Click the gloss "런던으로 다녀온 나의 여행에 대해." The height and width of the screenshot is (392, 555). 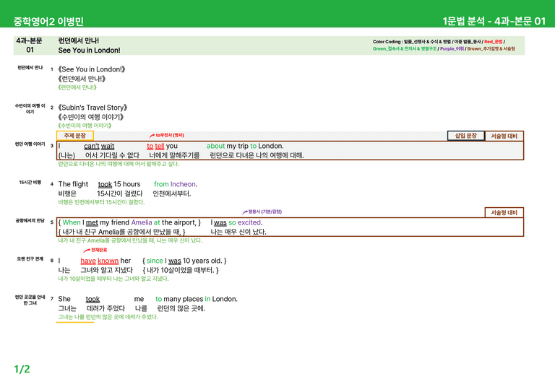[x=257, y=155]
